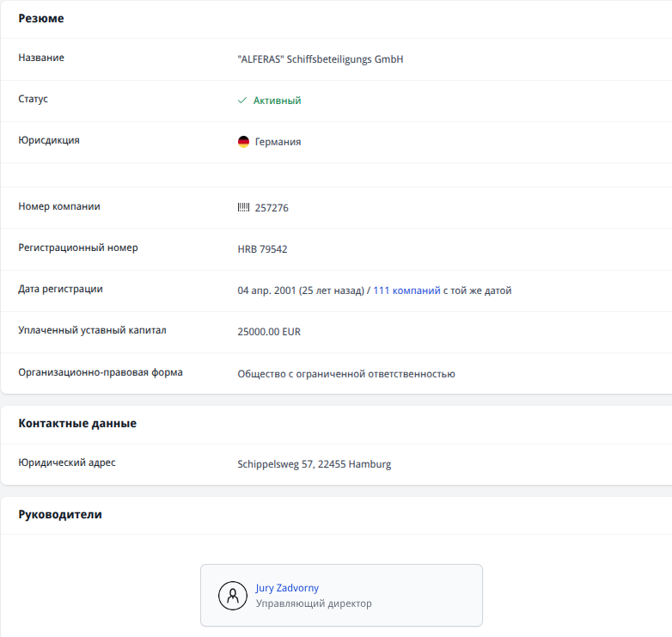The height and width of the screenshot is (637, 672).
Task: Click the barcode icon beside company number
Action: pyautogui.click(x=243, y=207)
